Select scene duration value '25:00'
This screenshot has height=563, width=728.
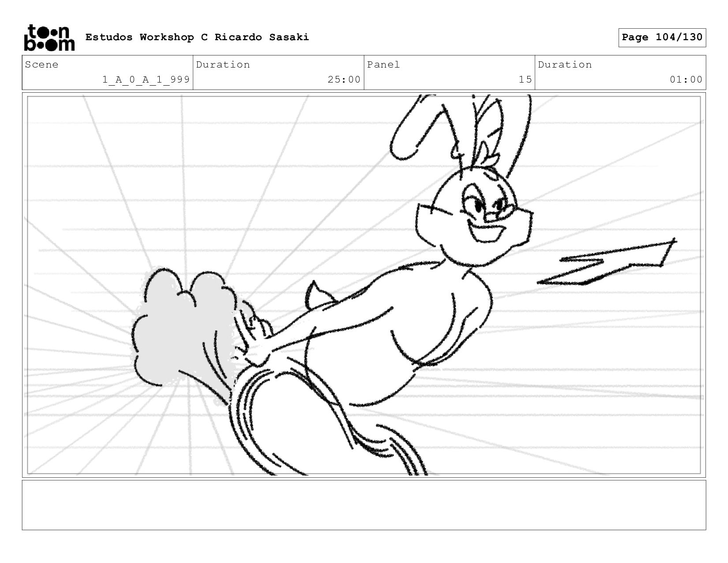pos(344,79)
